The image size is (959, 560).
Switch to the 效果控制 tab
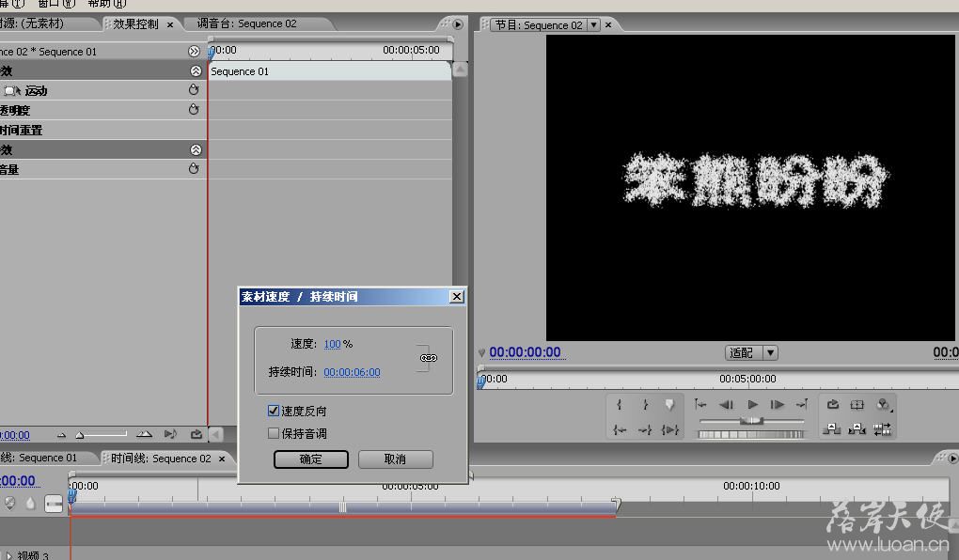pyautogui.click(x=135, y=24)
